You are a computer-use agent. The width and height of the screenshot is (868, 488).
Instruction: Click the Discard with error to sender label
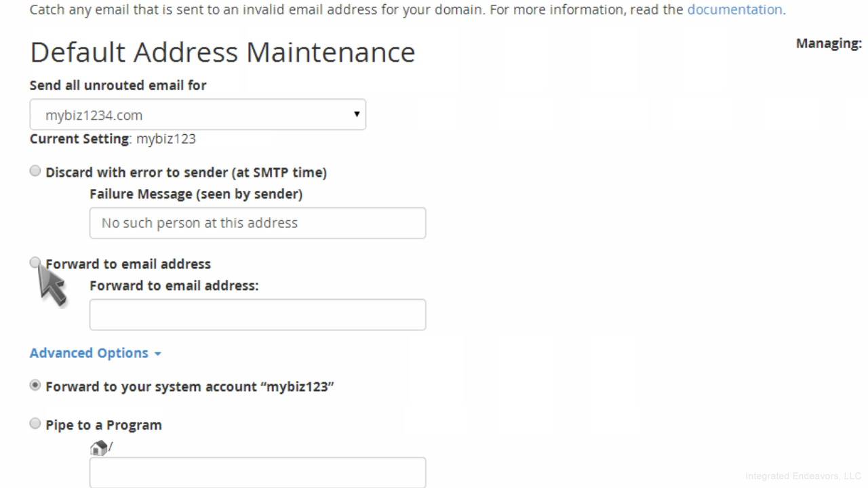pos(186,172)
